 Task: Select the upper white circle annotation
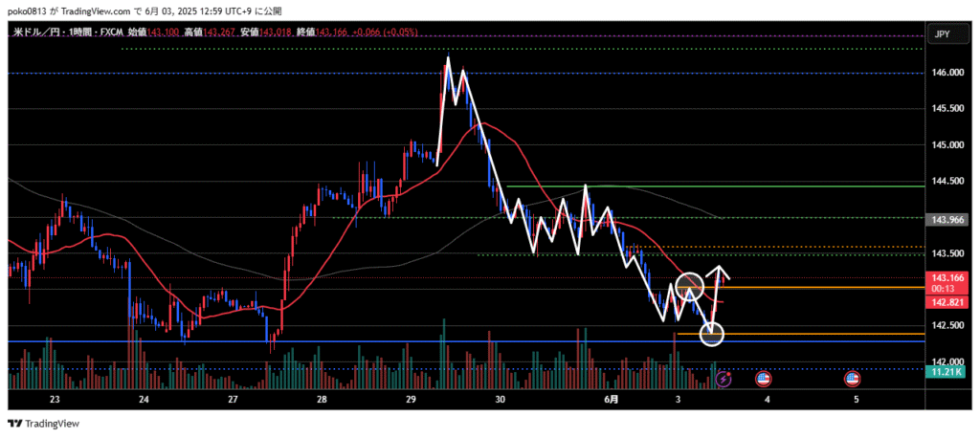coord(689,285)
